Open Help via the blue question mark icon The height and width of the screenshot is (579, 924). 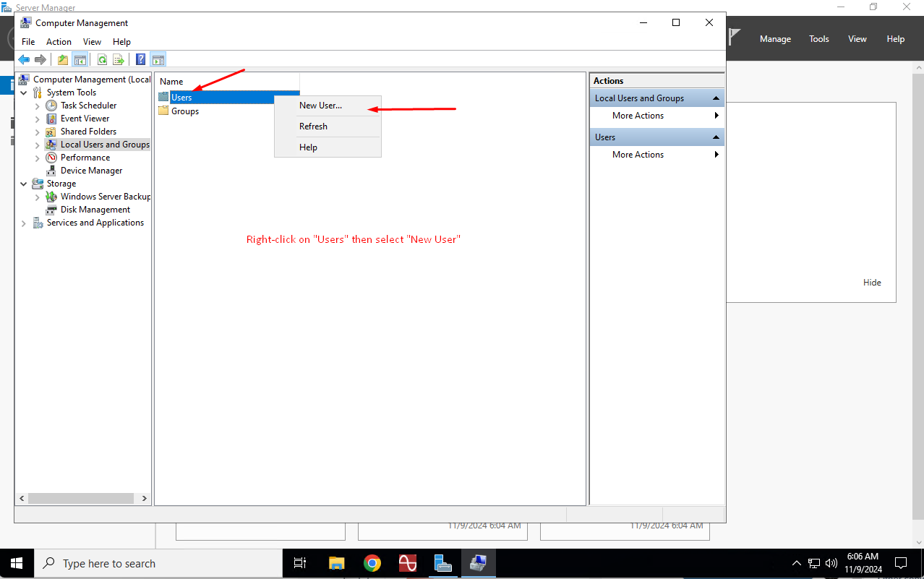coord(141,60)
